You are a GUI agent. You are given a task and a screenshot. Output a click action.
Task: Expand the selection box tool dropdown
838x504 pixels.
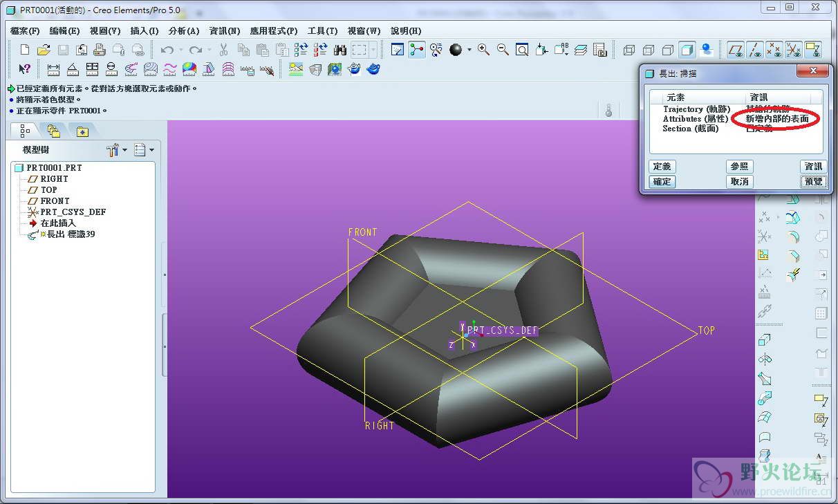pyautogui.click(x=374, y=50)
